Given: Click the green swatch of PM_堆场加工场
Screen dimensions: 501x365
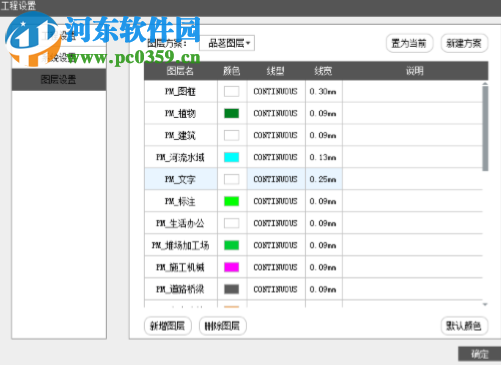Looking at the screenshot, I should pyautogui.click(x=231, y=245).
